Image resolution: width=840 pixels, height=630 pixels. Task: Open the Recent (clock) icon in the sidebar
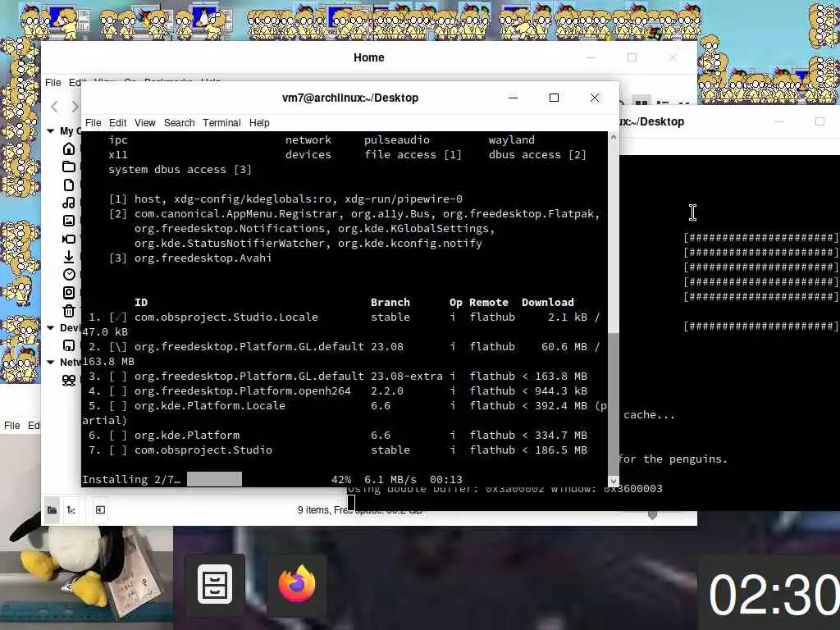[x=69, y=274]
